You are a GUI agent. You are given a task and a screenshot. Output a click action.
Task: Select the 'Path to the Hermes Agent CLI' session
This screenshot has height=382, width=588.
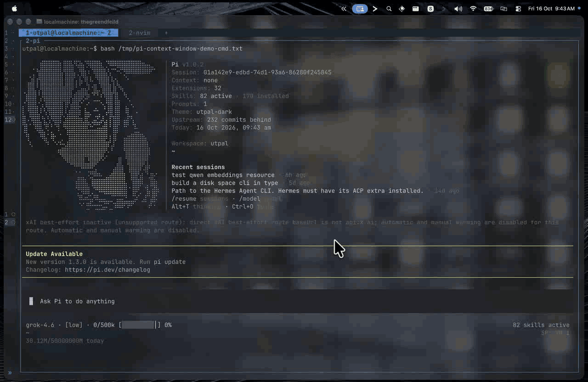pos(297,191)
